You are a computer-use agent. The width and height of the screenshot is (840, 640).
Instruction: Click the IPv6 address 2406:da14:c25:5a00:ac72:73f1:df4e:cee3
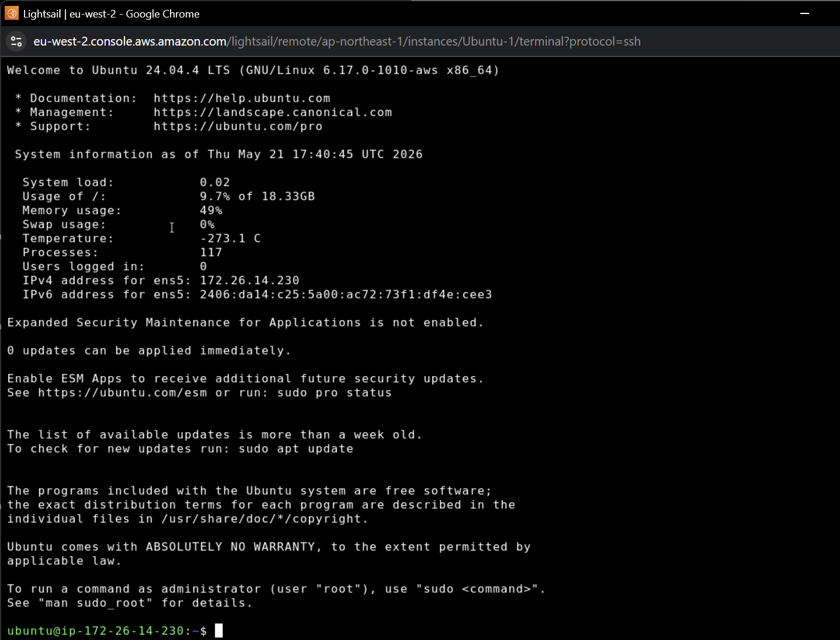click(x=346, y=294)
